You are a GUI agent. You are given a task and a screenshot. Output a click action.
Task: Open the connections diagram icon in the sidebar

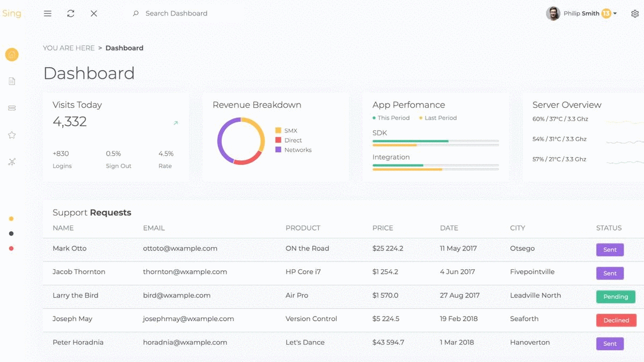coord(11,161)
